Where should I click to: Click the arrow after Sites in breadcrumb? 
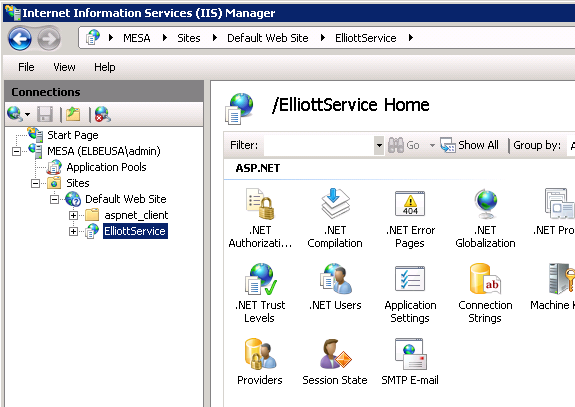[215, 38]
